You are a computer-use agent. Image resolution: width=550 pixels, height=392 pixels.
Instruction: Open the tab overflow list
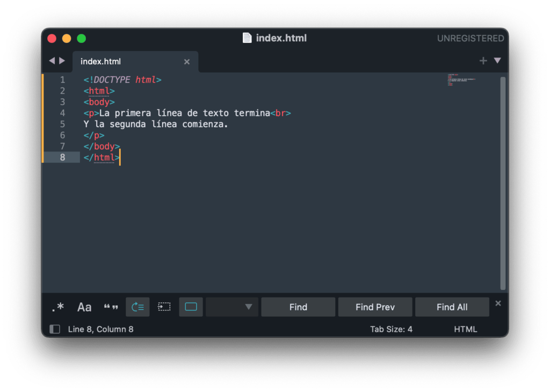(497, 61)
